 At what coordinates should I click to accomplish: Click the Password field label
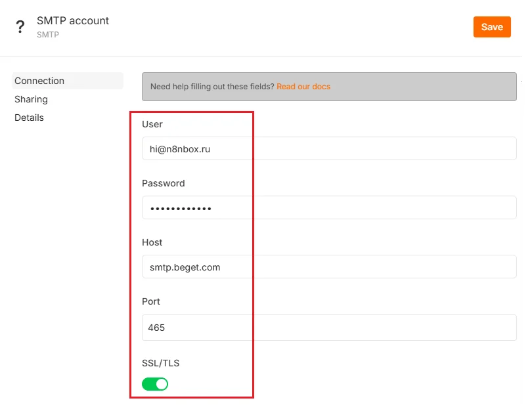(163, 183)
